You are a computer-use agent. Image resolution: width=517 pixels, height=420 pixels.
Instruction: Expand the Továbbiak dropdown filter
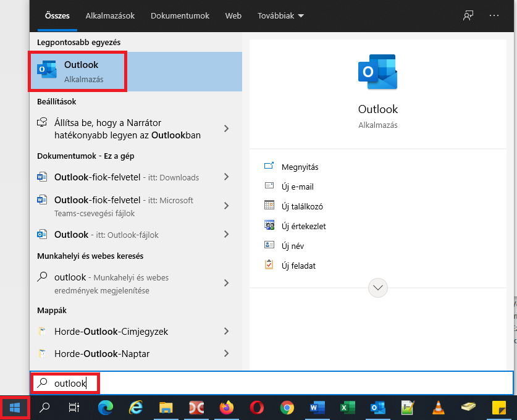pos(280,15)
